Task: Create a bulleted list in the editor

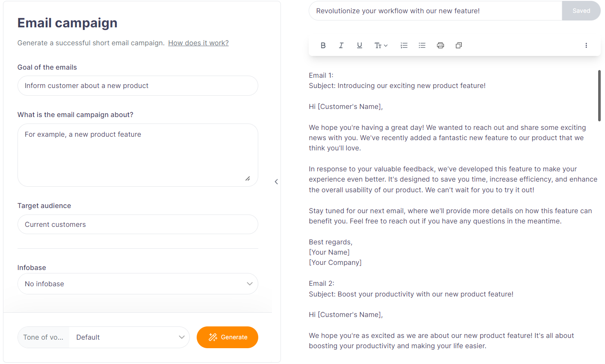Action: (422, 45)
